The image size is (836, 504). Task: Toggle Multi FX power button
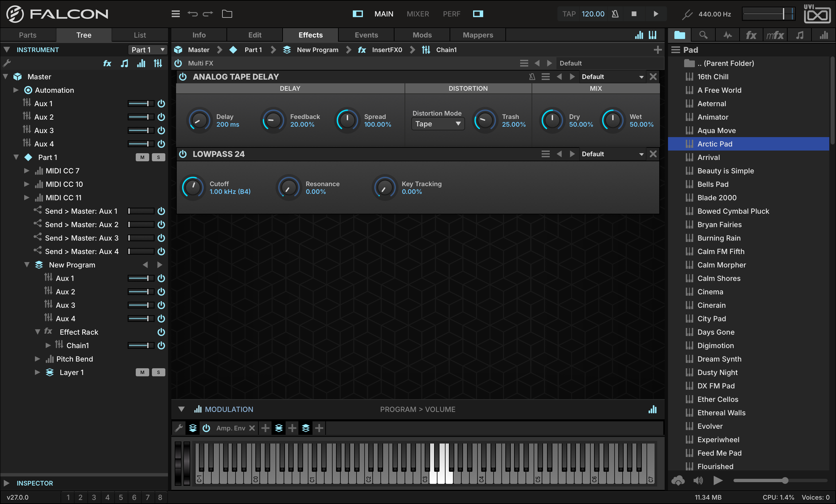pyautogui.click(x=178, y=63)
